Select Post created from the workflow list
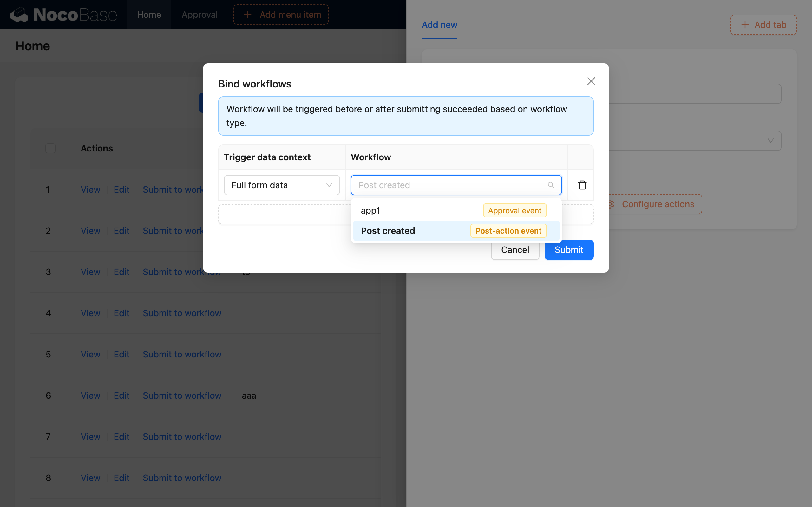The image size is (812, 507). tap(388, 230)
